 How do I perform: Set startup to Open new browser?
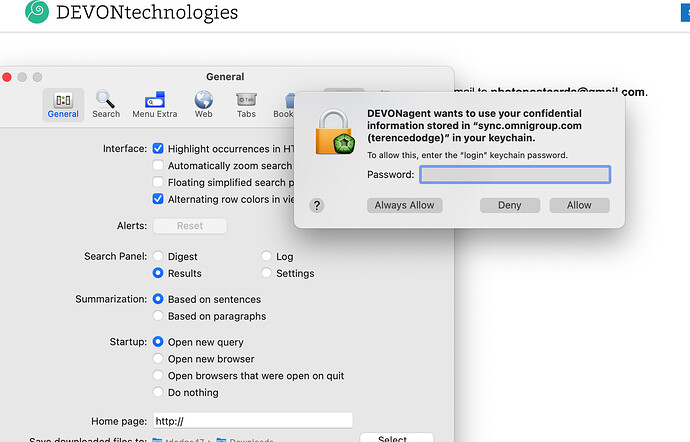pos(158,358)
